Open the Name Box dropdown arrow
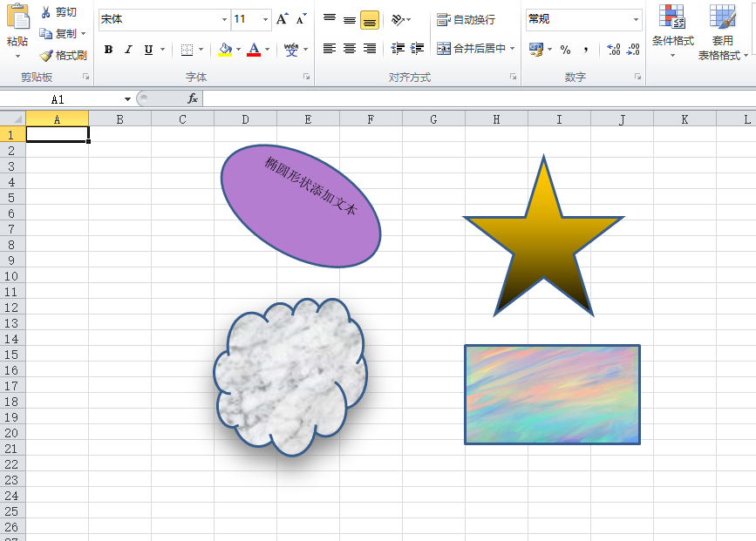The width and height of the screenshot is (756, 541). click(x=127, y=99)
